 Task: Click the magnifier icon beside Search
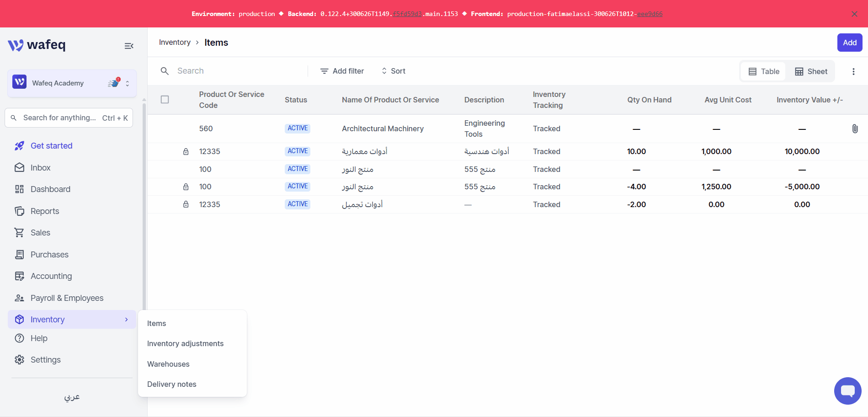pos(165,71)
